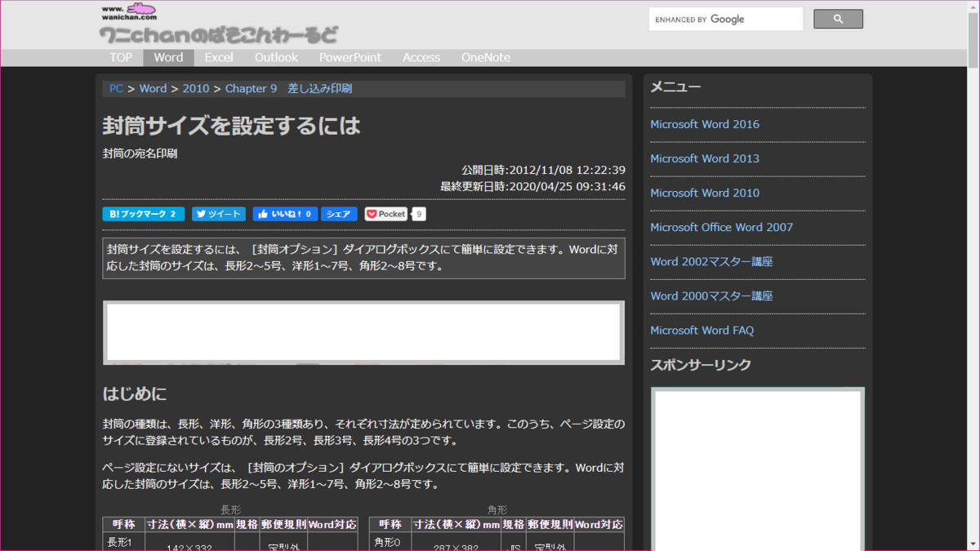Open the TOP navigation tab
Image resolution: width=980 pixels, height=551 pixels.
click(121, 57)
